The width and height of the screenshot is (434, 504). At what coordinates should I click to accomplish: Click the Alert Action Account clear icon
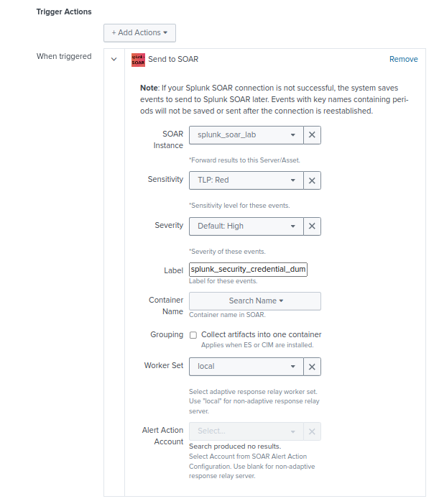coord(312,431)
